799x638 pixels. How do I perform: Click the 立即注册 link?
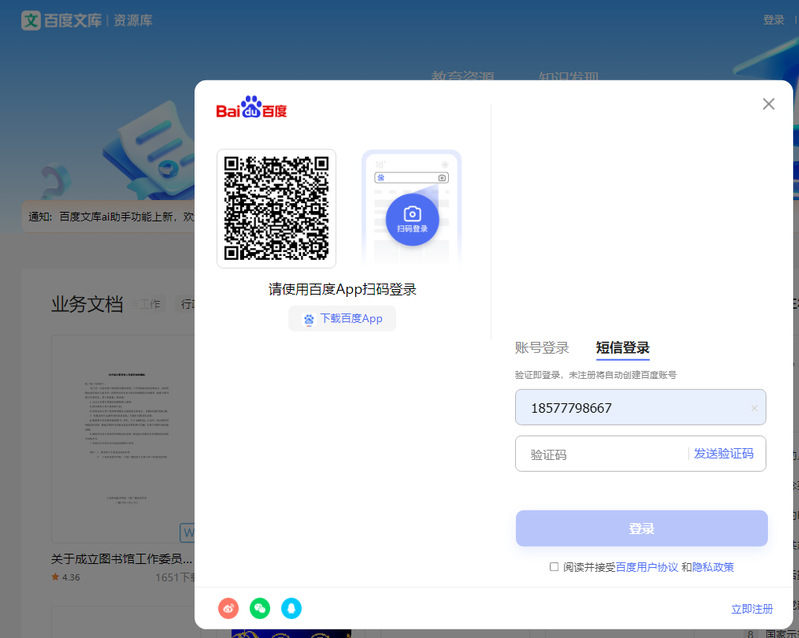coord(751,609)
